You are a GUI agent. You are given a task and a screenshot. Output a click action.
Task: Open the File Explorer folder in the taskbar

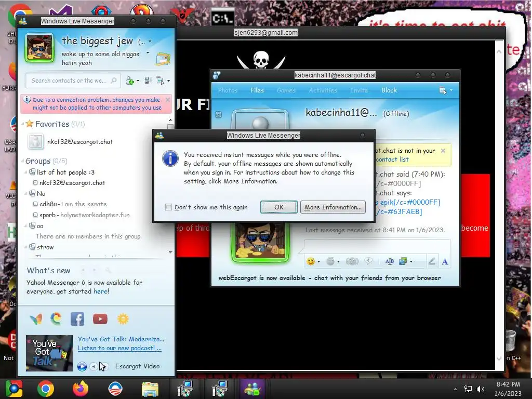(x=150, y=389)
